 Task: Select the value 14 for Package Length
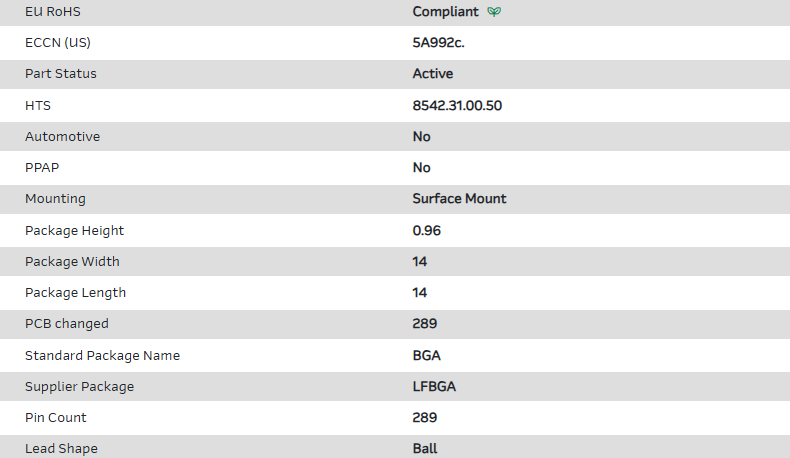coord(420,292)
